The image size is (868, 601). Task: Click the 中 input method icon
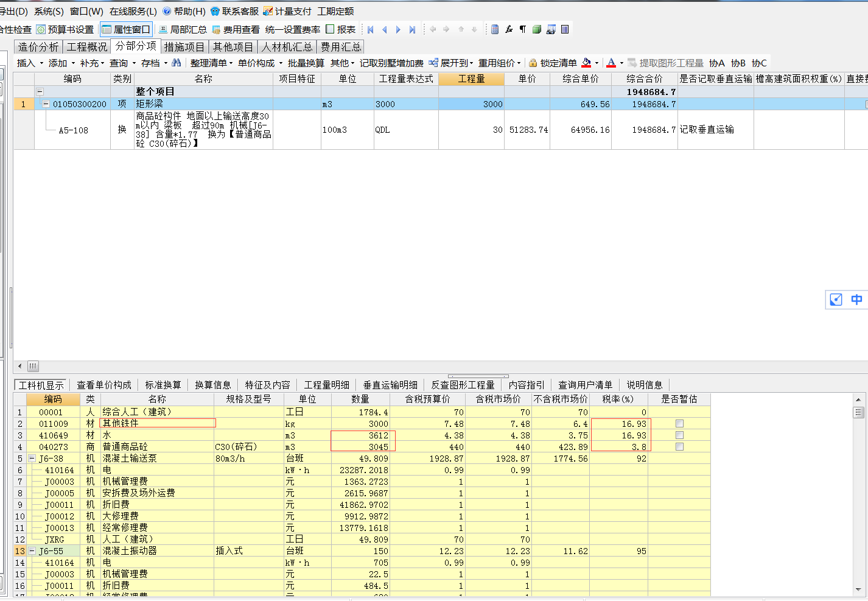856,300
